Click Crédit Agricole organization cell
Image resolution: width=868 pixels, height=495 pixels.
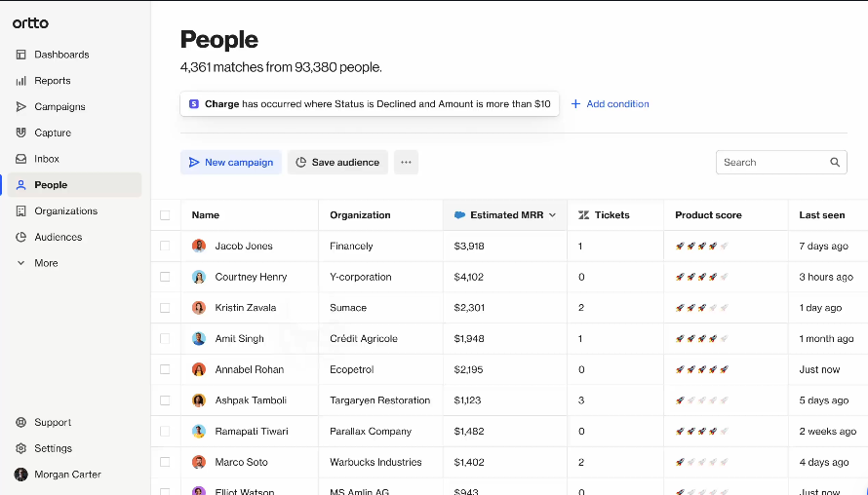[x=363, y=338]
